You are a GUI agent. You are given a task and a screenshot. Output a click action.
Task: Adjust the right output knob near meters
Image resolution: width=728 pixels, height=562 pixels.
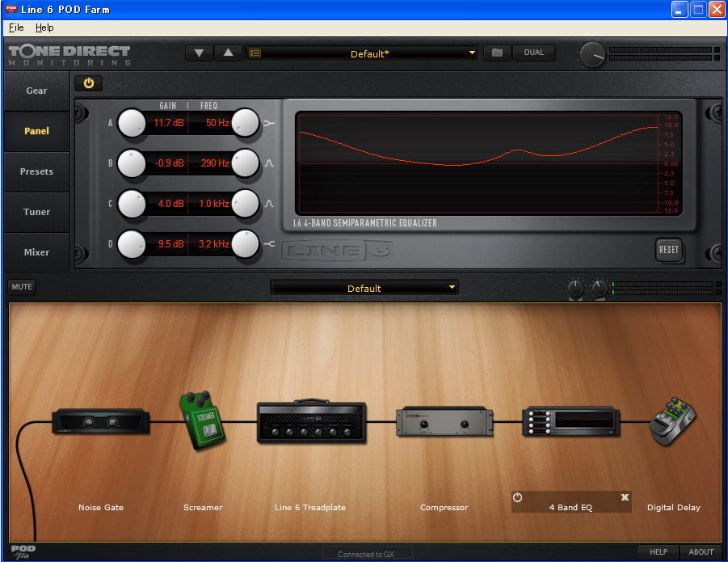[x=599, y=289]
